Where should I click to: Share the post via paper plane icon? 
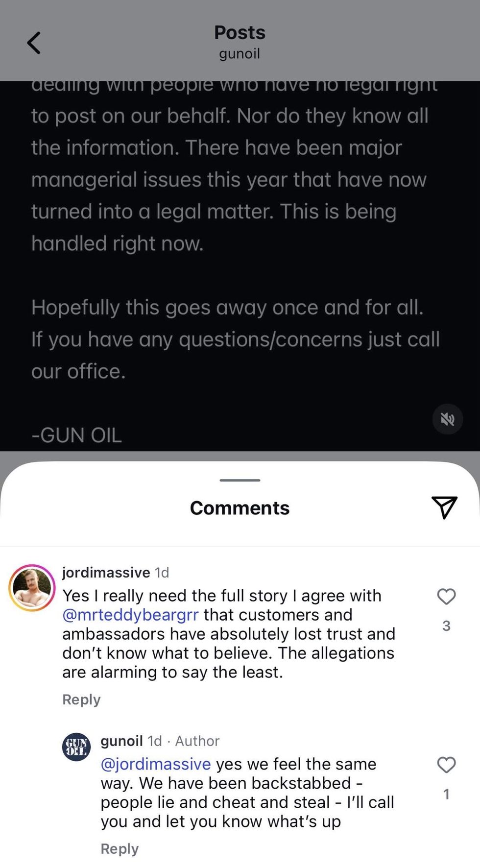click(444, 507)
